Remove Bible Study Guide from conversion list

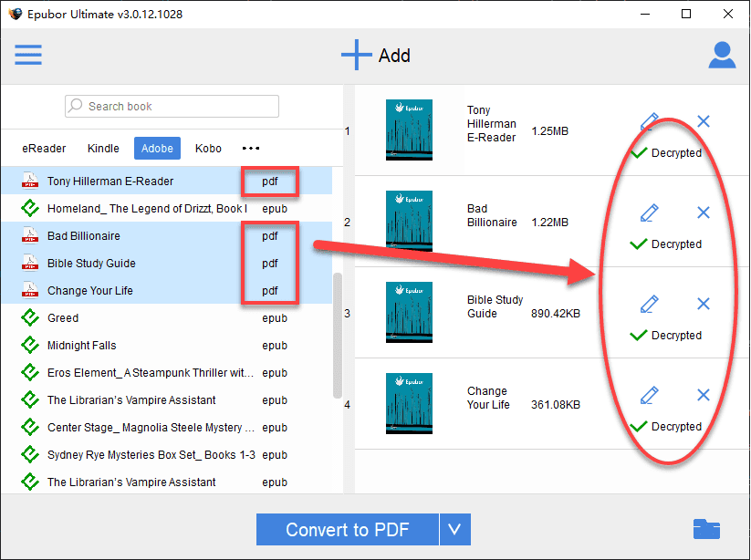[x=704, y=304]
